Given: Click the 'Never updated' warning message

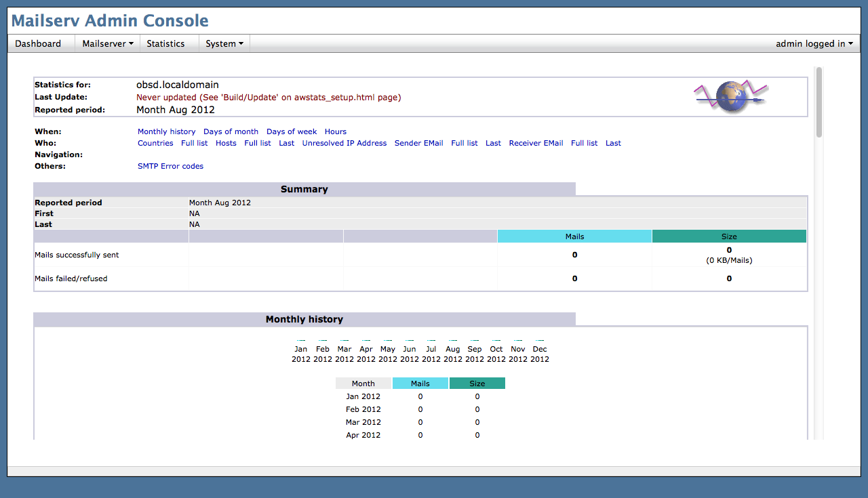Looking at the screenshot, I should [x=269, y=97].
